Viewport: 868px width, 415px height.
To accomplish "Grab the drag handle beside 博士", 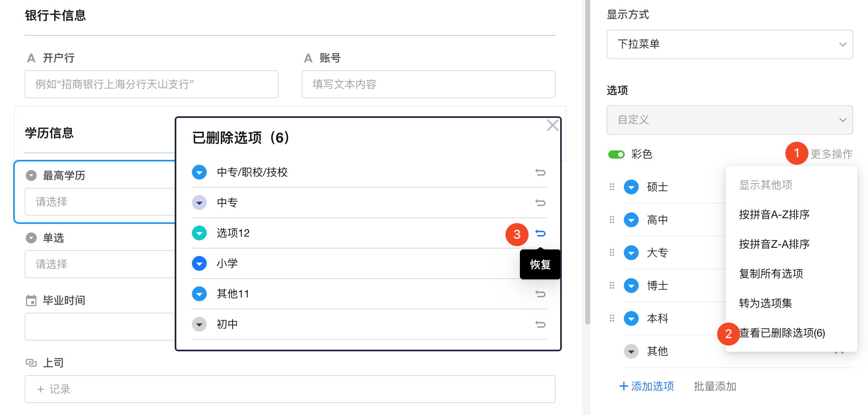I will pyautogui.click(x=612, y=285).
